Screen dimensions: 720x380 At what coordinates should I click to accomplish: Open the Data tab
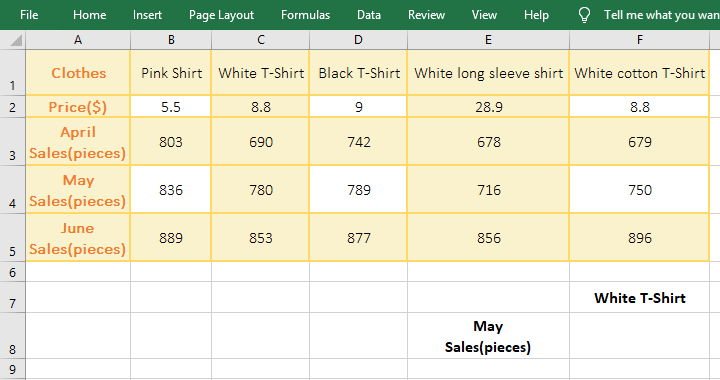pyautogui.click(x=369, y=15)
